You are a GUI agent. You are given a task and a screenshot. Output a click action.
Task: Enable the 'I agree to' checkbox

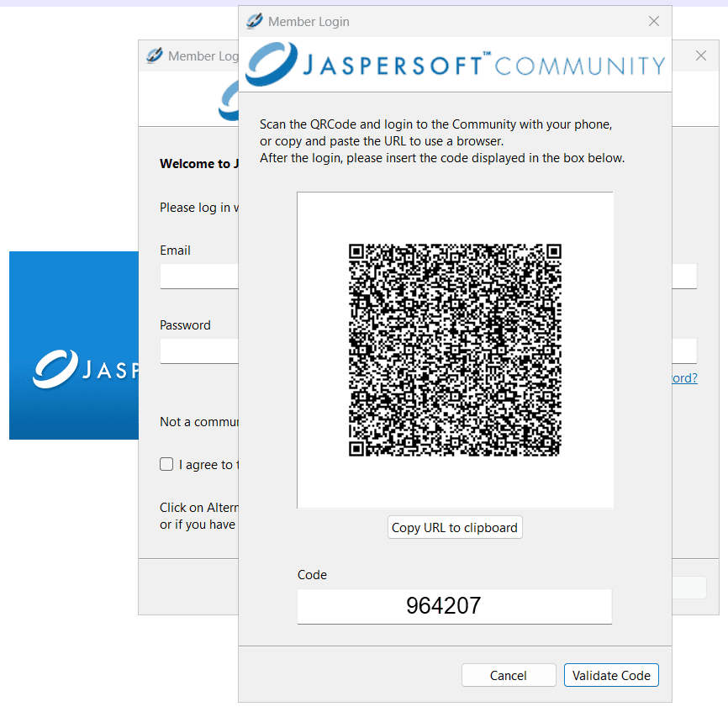[x=166, y=464]
